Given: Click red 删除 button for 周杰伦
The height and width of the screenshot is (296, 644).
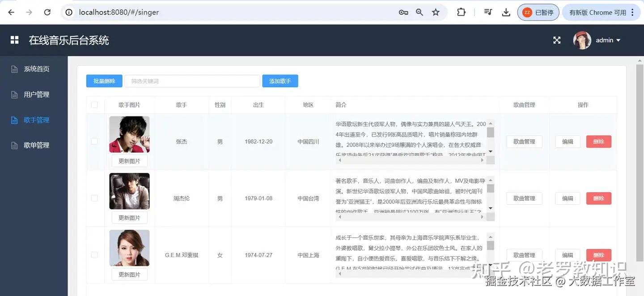Looking at the screenshot, I should 598,198.
